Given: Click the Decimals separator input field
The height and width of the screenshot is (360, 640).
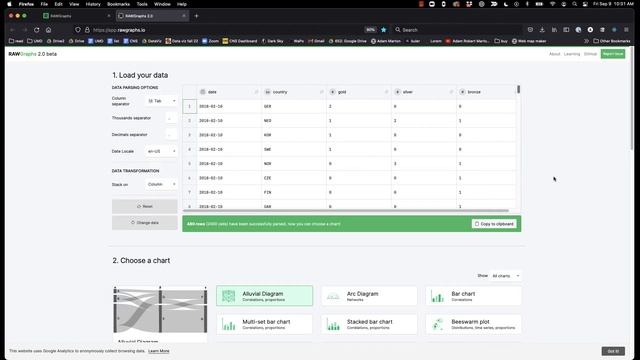Looking at the screenshot, I should [171, 134].
